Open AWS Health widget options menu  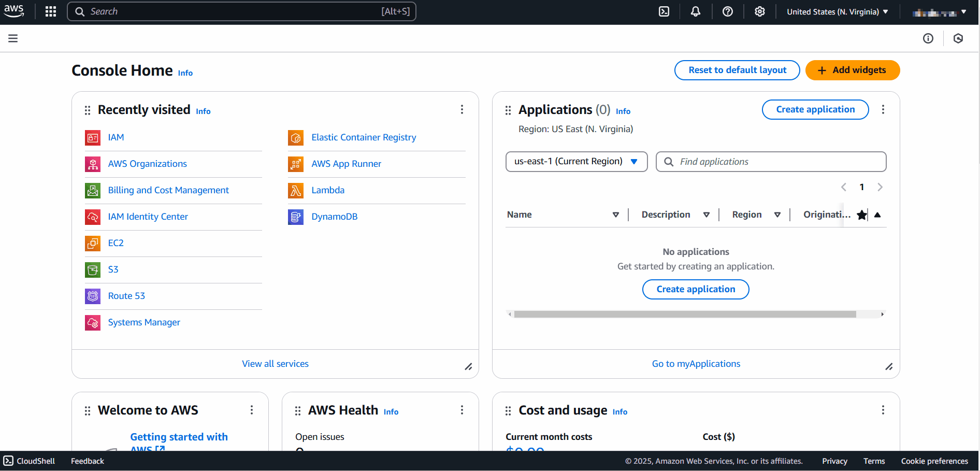[462, 410]
